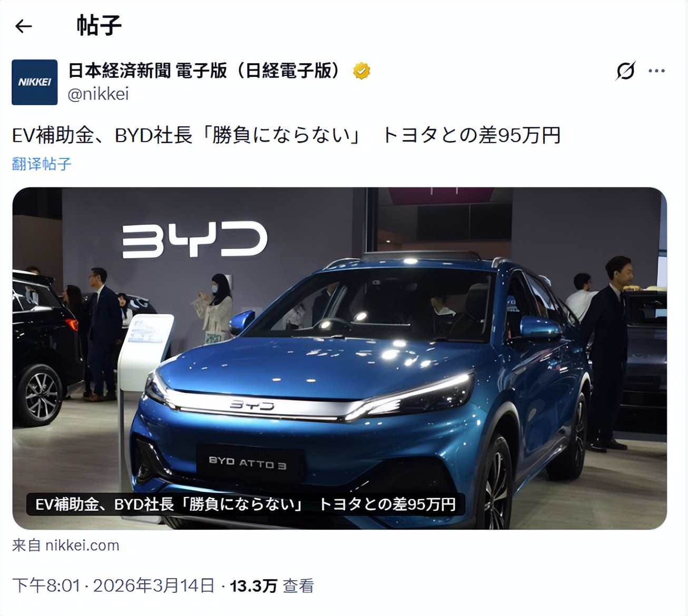Click the 下午8:01 timestamp
The image size is (688, 616).
[46, 585]
